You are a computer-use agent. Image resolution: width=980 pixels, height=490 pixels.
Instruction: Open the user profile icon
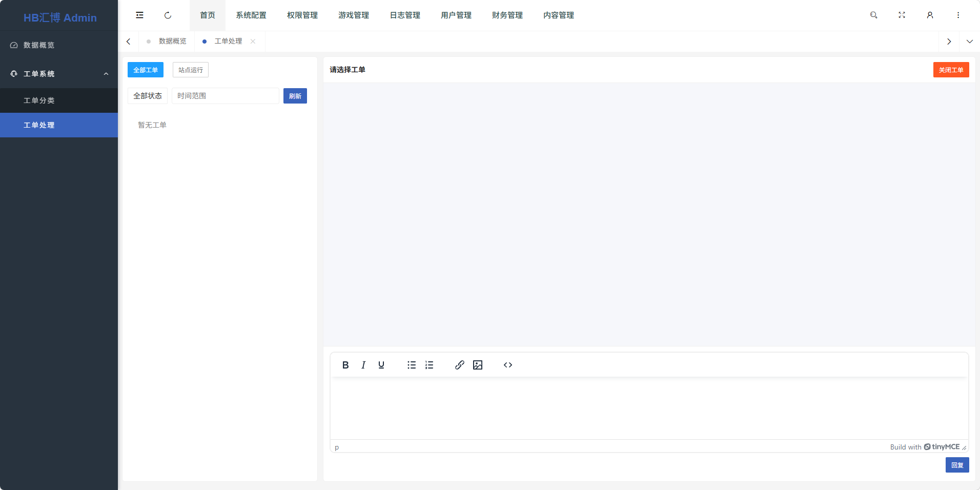coord(930,15)
